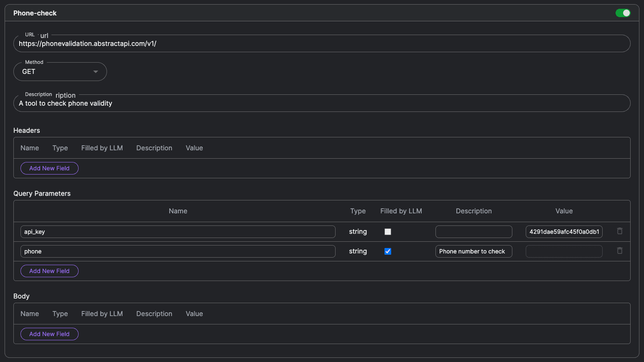Select the phone parameter name field
The width and height of the screenshot is (644, 362).
178,251
